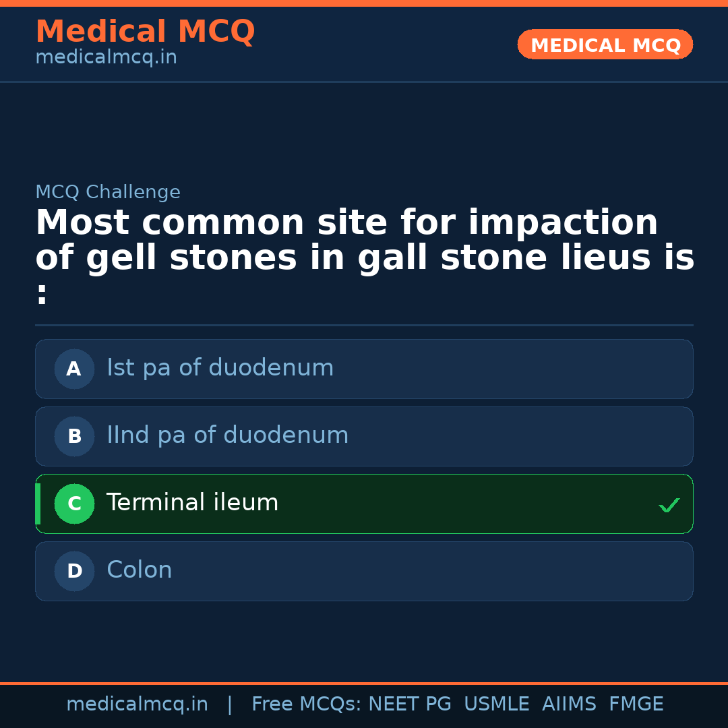Click the 'MCQ Challenge' label
This screenshot has height=728, width=728.
pyautogui.click(x=108, y=192)
